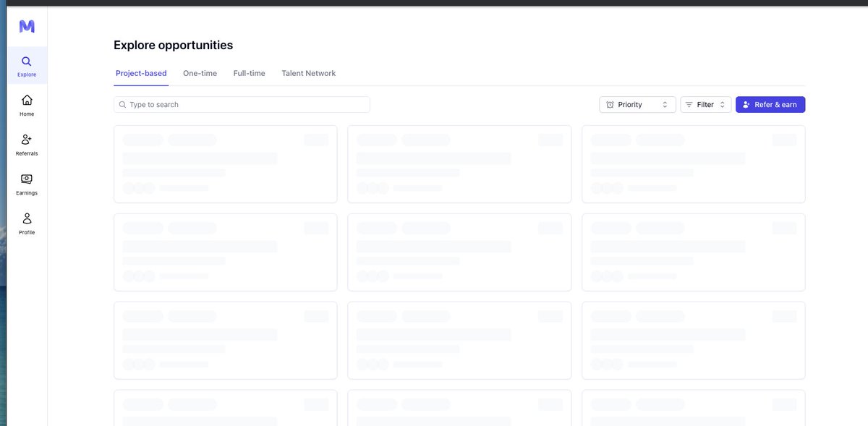Open Explore in the sidebar

coord(27,66)
